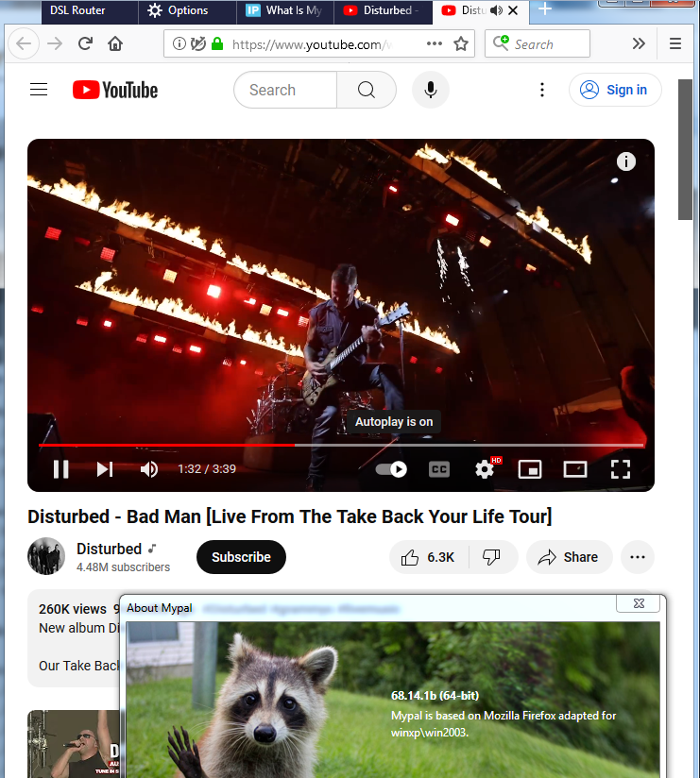Screen dimensions: 700x778
Task: Switch to theater mode
Action: [x=575, y=469]
